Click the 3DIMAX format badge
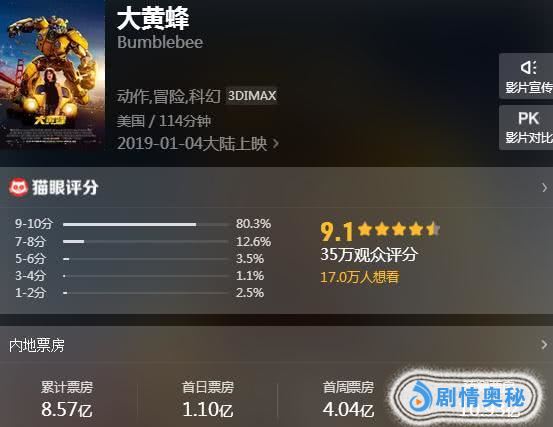The width and height of the screenshot is (553, 427). click(252, 96)
